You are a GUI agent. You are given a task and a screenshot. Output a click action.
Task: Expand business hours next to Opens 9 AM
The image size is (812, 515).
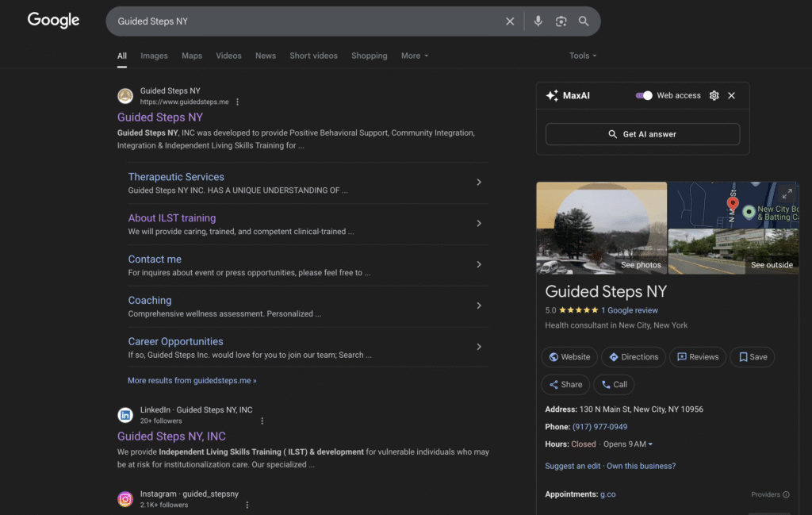(x=651, y=444)
